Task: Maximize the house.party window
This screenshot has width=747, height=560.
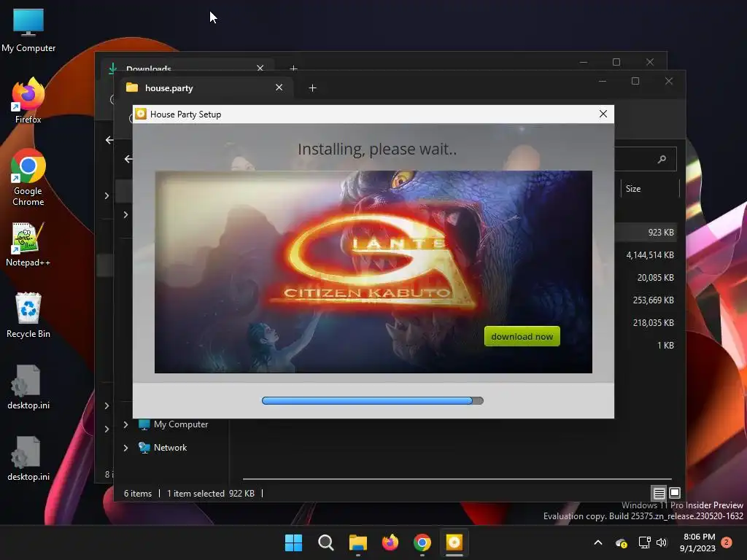Action: click(635, 82)
